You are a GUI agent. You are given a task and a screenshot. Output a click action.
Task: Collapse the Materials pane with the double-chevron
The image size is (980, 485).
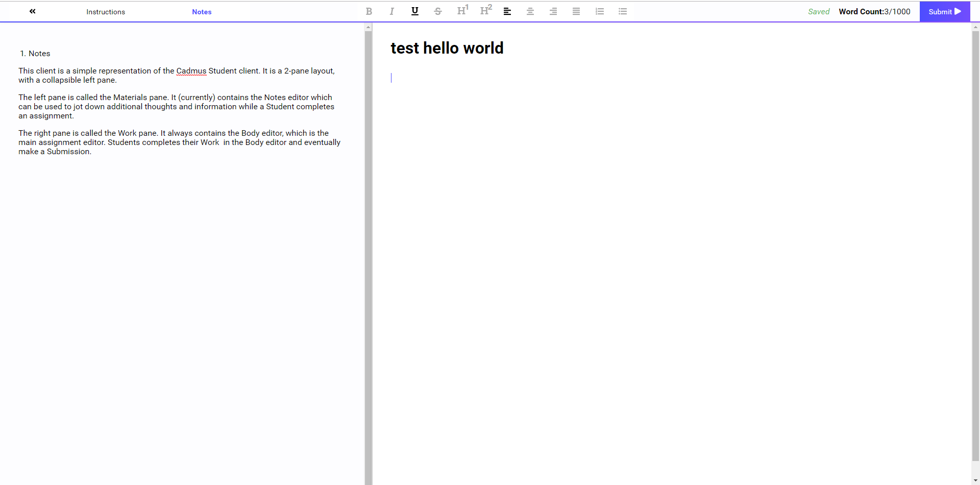click(x=32, y=11)
